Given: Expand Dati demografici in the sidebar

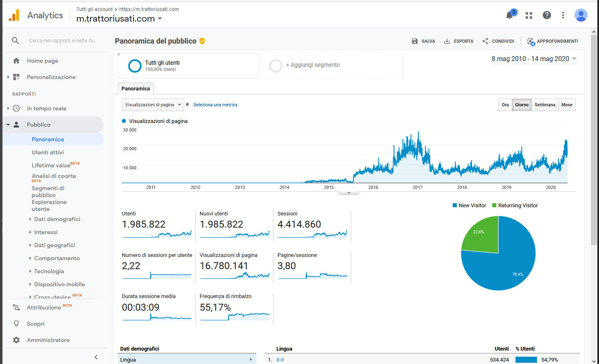Looking at the screenshot, I should tap(31, 219).
